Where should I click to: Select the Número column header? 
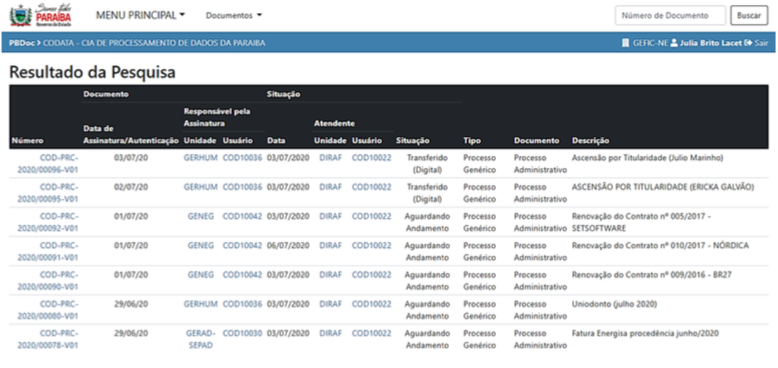[x=27, y=141]
